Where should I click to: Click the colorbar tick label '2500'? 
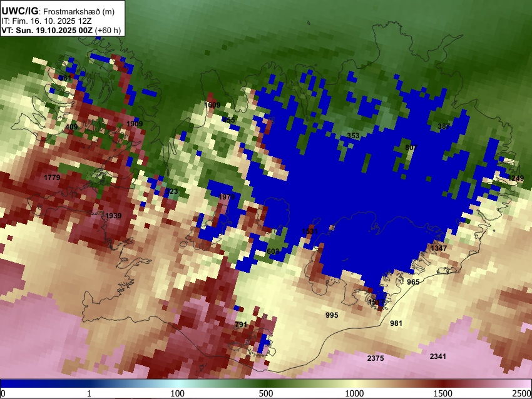522,393
